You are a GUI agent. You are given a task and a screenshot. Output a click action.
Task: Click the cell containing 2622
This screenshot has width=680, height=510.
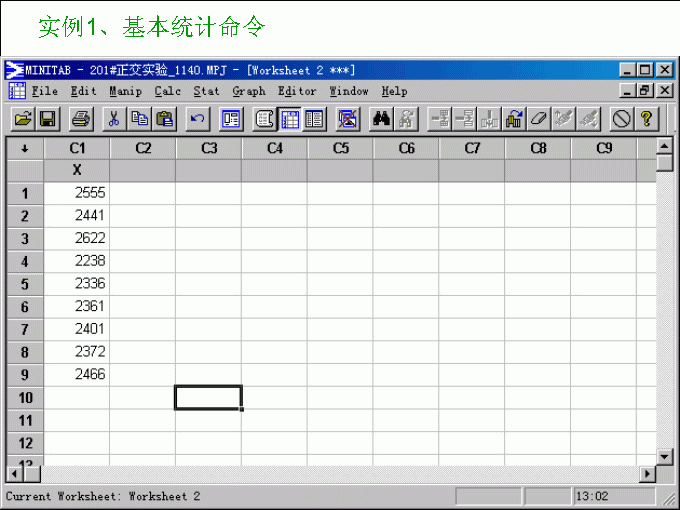pyautogui.click(x=77, y=238)
